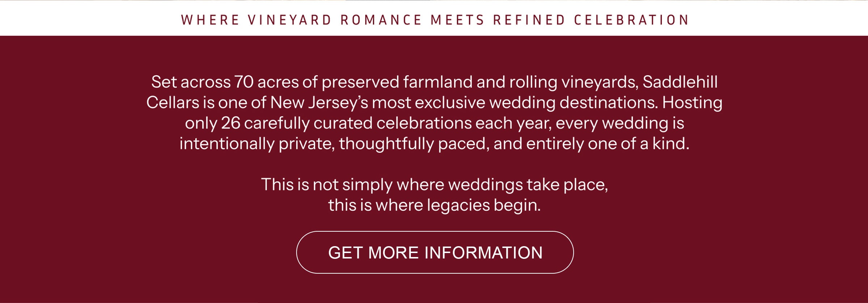Click the phrase "New Jersey's"
The height and width of the screenshot is (303, 868).
tap(319, 103)
